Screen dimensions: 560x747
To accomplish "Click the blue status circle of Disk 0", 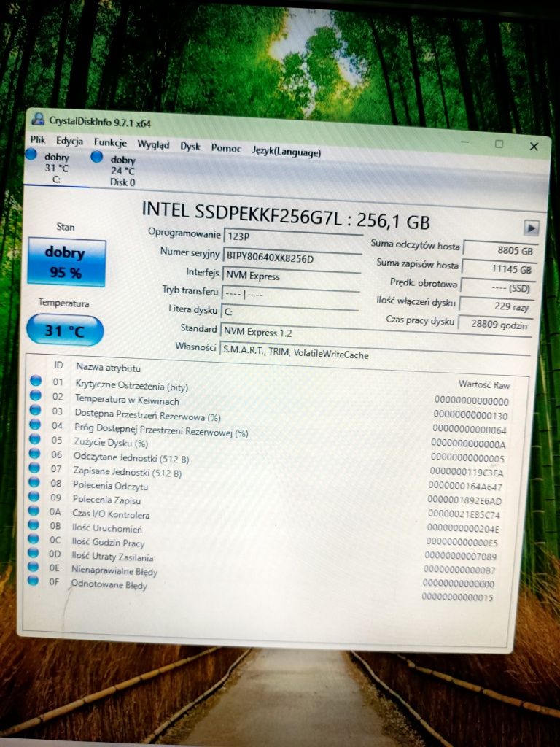I will [97, 156].
